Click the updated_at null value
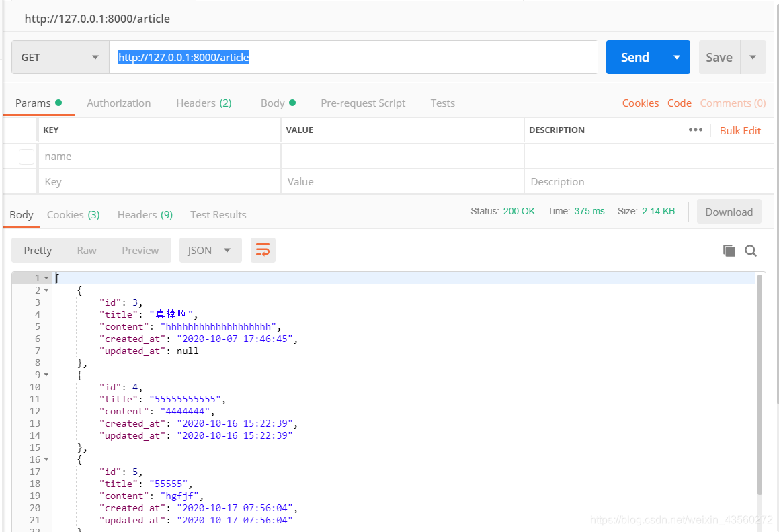Screen dimensions: 779x532 (x=188, y=351)
